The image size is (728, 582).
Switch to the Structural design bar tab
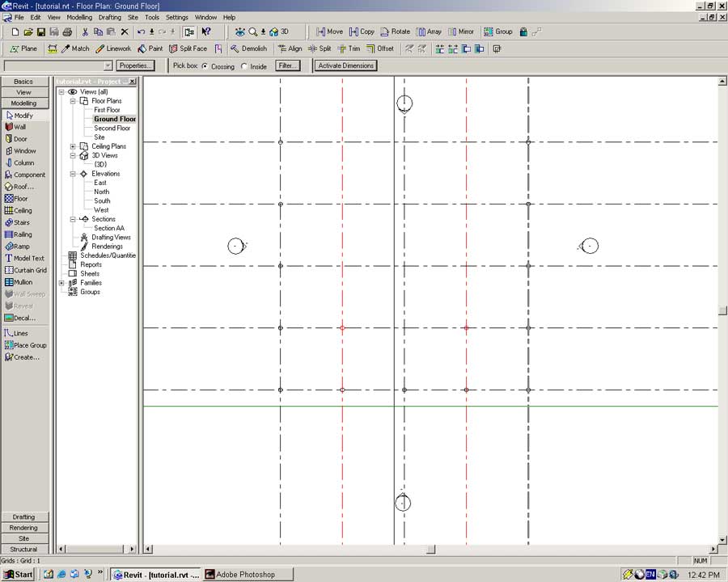[x=23, y=549]
